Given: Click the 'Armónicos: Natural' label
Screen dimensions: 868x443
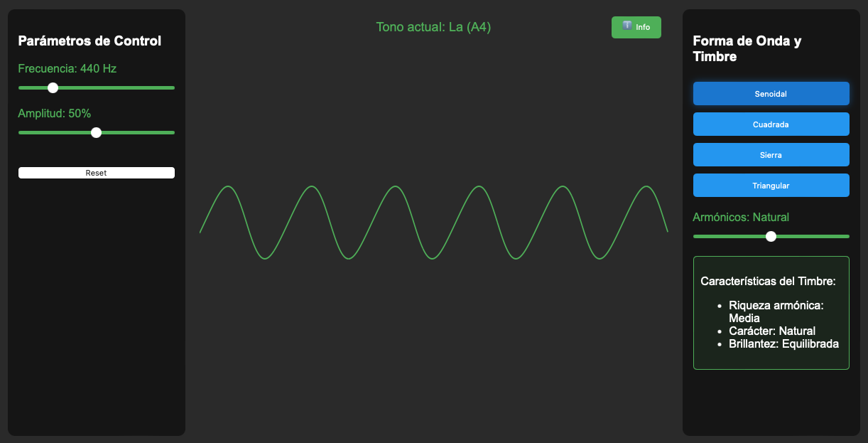Looking at the screenshot, I should [x=741, y=218].
